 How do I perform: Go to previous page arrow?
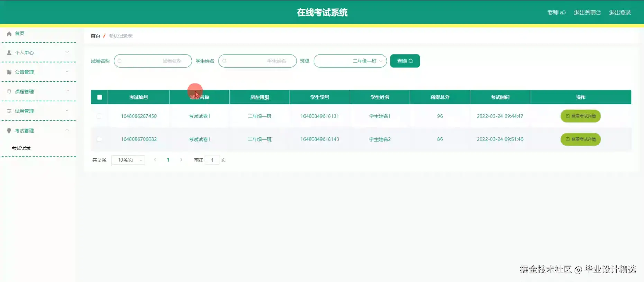155,160
